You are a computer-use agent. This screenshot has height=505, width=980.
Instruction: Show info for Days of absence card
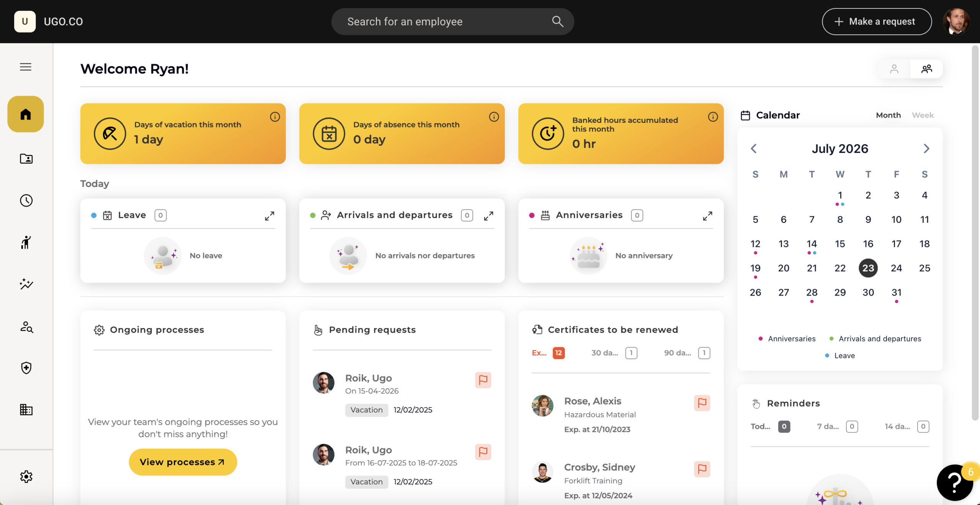click(494, 117)
